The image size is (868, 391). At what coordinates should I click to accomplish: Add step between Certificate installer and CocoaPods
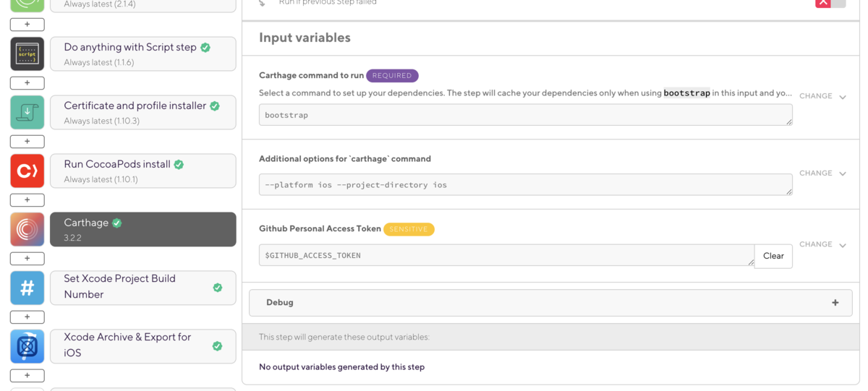pyautogui.click(x=27, y=142)
